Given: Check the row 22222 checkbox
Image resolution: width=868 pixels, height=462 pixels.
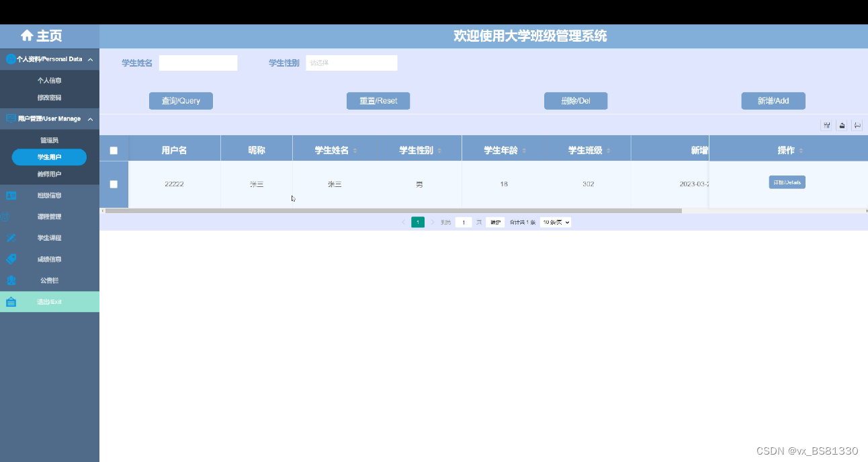Looking at the screenshot, I should point(114,184).
